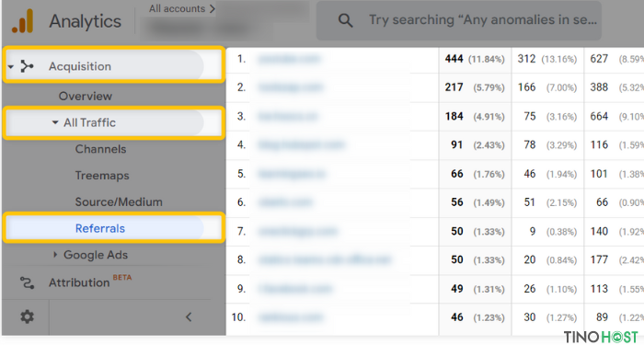Click sessions value 627 in row 1
This screenshot has height=345, width=644.
pyautogui.click(x=599, y=59)
